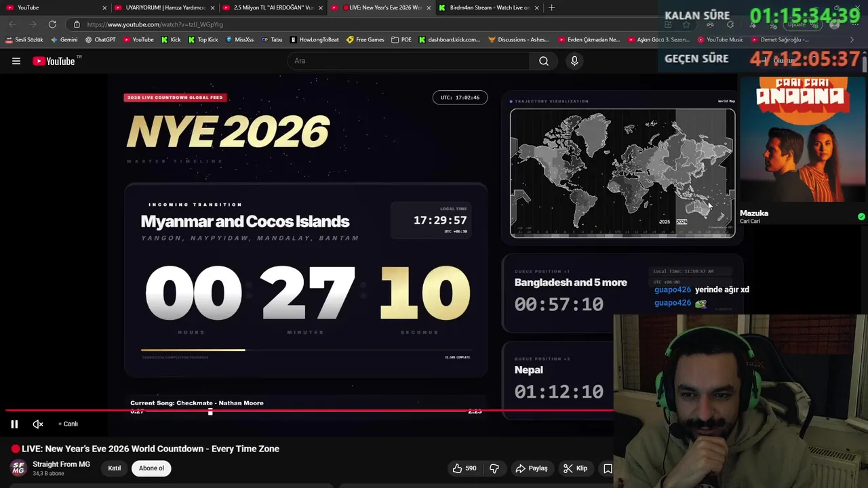Open the Sesli Sözlük bookmark
This screenshot has height=488, width=868.
point(24,40)
